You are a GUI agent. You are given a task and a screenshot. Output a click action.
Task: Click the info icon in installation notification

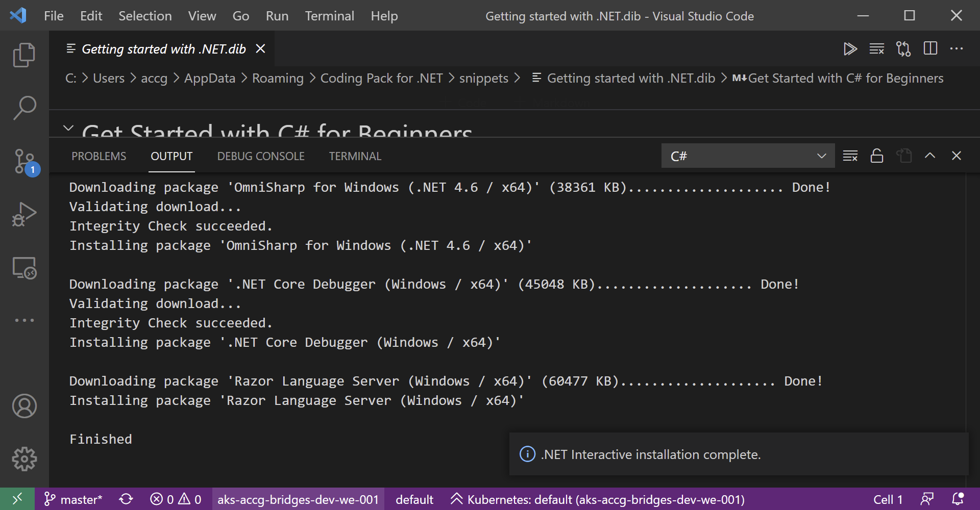[x=527, y=454]
